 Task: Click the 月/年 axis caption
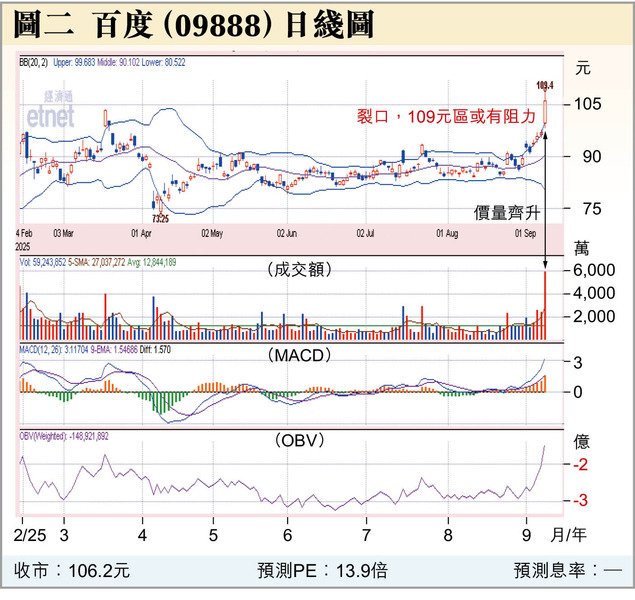click(568, 535)
